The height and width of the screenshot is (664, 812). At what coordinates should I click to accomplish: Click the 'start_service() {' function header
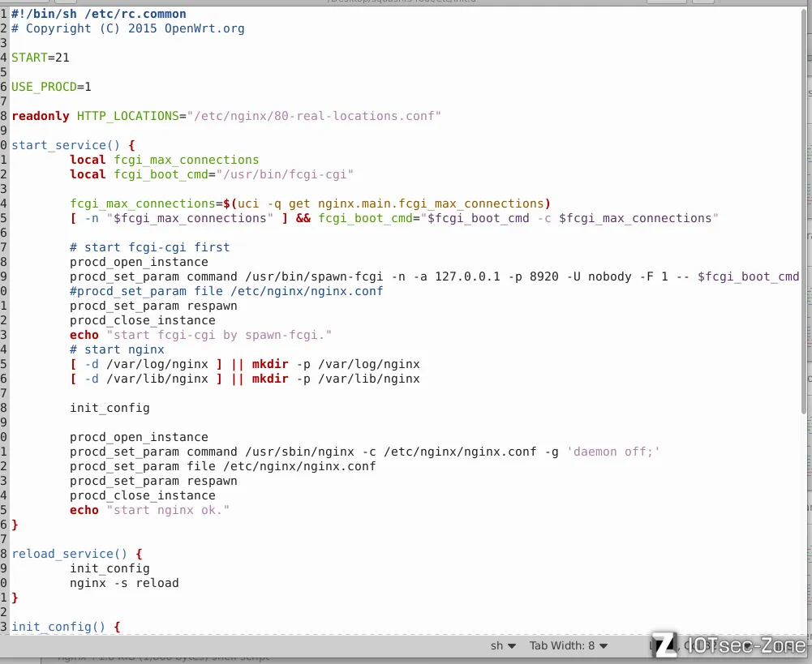coord(73,145)
